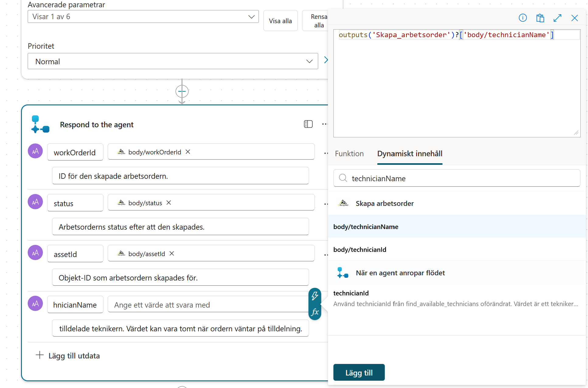Click the Objekt-ID som arbetsordern description field
The width and height of the screenshot is (588, 388).
click(x=180, y=277)
